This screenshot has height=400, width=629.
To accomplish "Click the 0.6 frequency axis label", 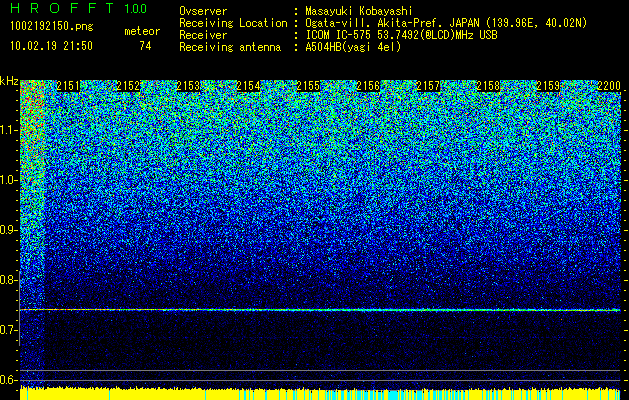I will click(x=9, y=380).
